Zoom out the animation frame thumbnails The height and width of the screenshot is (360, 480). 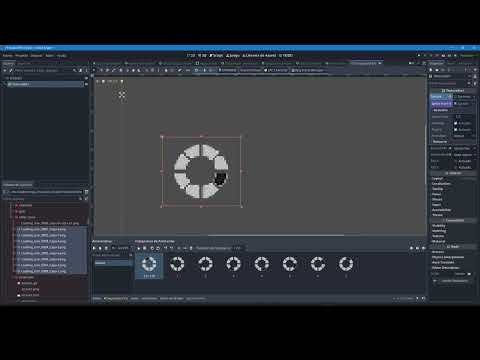pos(411,248)
